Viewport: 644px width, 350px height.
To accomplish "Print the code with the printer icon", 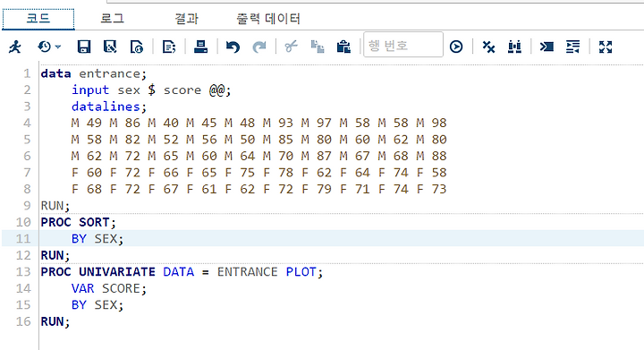I will point(200,47).
